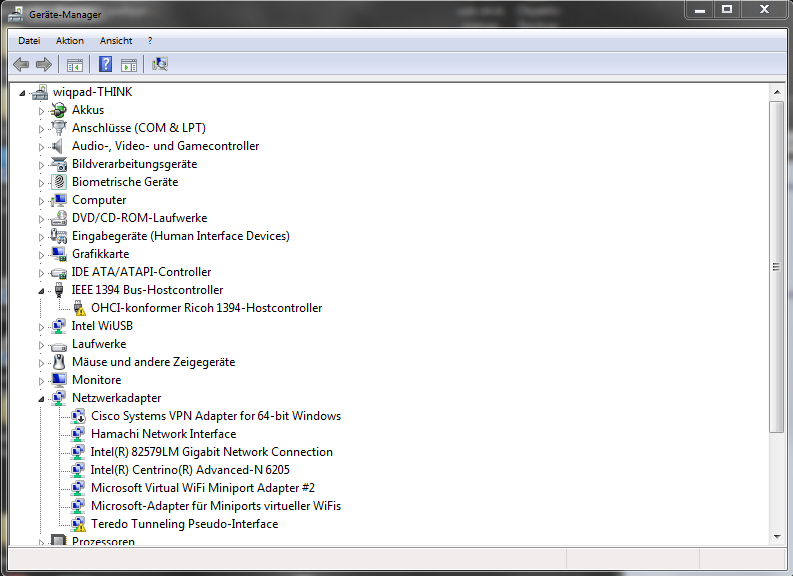
Task: Select the Anschlüsse (COM & LPT) port icon
Action: pos(59,127)
